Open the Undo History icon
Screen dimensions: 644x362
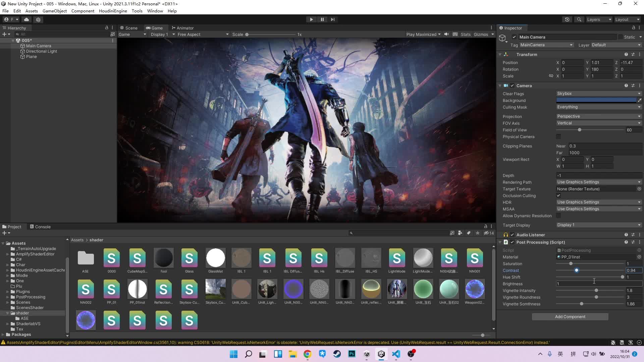pyautogui.click(x=567, y=19)
